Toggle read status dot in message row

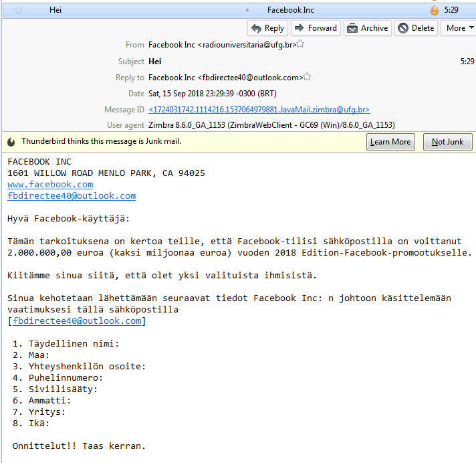[x=247, y=10]
